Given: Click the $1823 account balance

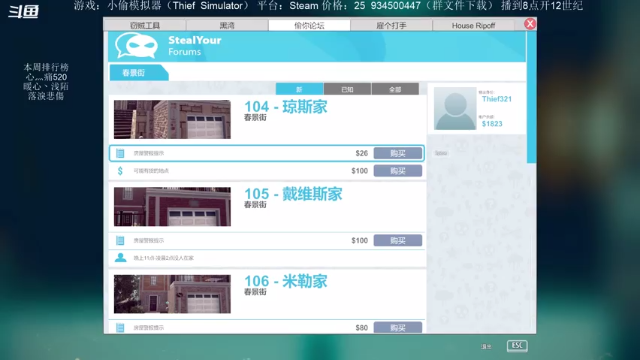Looking at the screenshot, I should point(492,124).
